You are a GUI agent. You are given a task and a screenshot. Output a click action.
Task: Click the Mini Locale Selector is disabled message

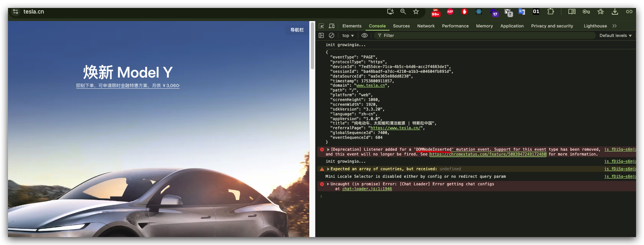click(x=416, y=177)
